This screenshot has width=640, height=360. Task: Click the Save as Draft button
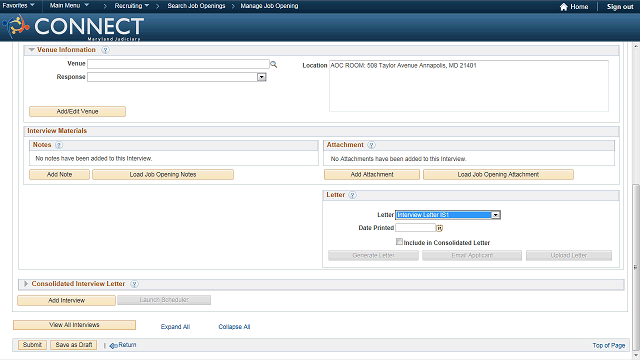[74, 345]
